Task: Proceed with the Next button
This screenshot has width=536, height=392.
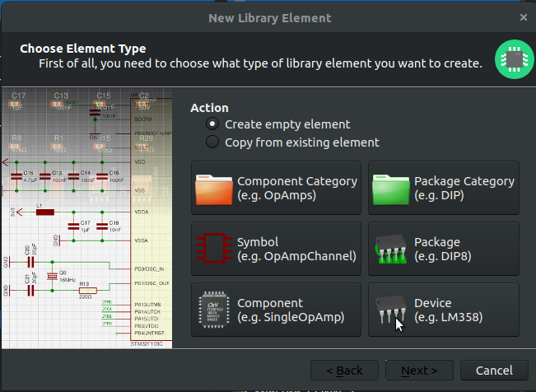Action: click(x=419, y=370)
